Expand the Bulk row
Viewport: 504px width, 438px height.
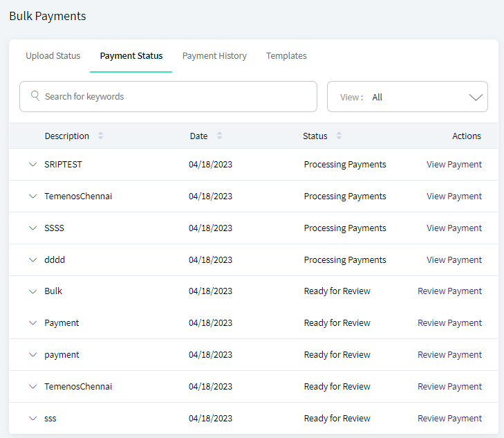click(x=32, y=291)
